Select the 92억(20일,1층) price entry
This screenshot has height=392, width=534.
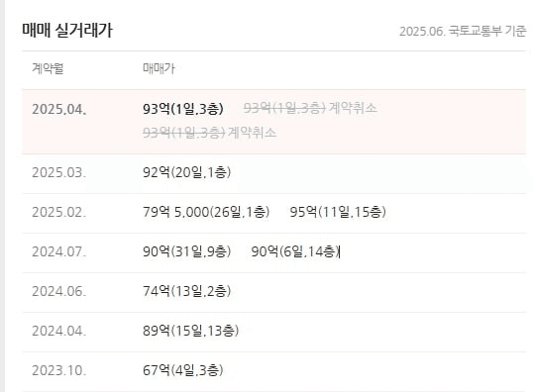(x=186, y=172)
